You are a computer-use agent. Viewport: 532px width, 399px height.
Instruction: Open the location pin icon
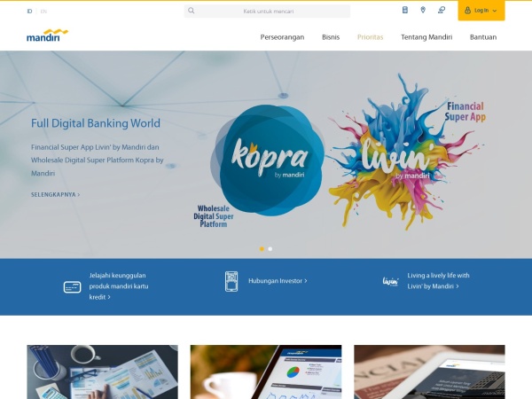pyautogui.click(x=423, y=10)
